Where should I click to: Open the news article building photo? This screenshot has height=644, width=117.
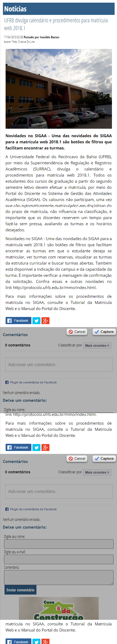59,89
